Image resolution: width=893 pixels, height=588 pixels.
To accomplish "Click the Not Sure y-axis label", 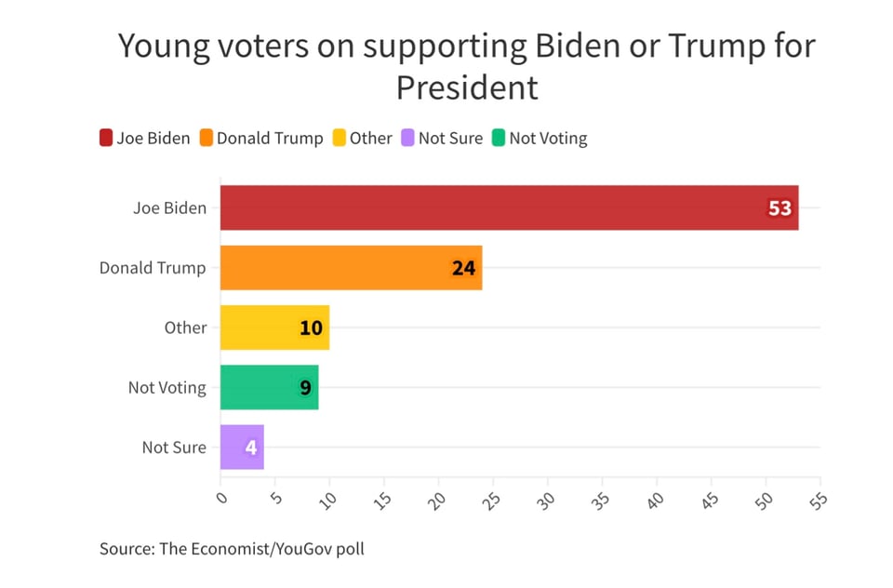I will click(x=174, y=447).
